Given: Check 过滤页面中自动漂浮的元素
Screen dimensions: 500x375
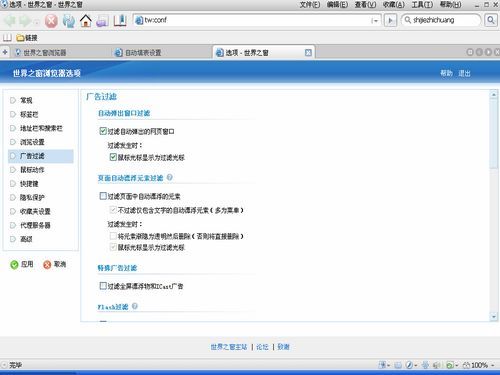Looking at the screenshot, I should (103, 196).
